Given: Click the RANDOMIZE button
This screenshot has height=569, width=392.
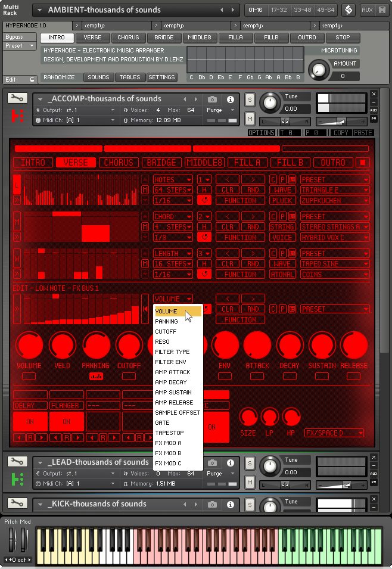Looking at the screenshot, I should 59,77.
